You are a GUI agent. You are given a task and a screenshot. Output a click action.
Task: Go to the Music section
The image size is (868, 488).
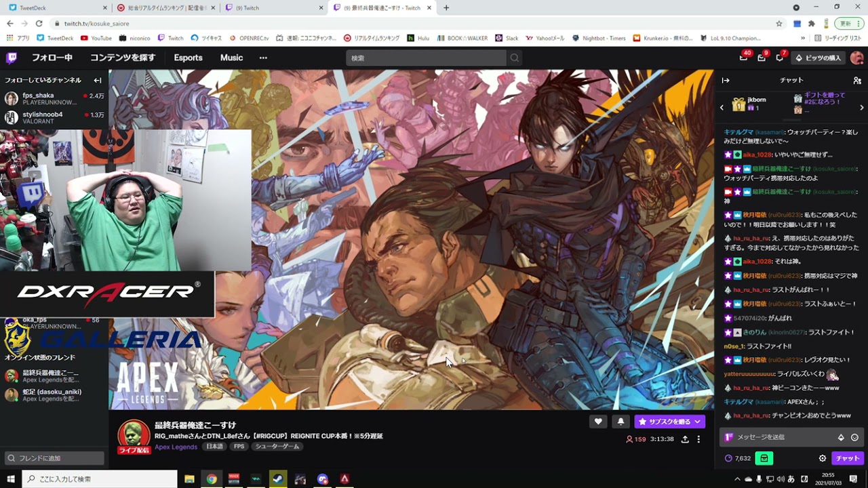(x=231, y=58)
